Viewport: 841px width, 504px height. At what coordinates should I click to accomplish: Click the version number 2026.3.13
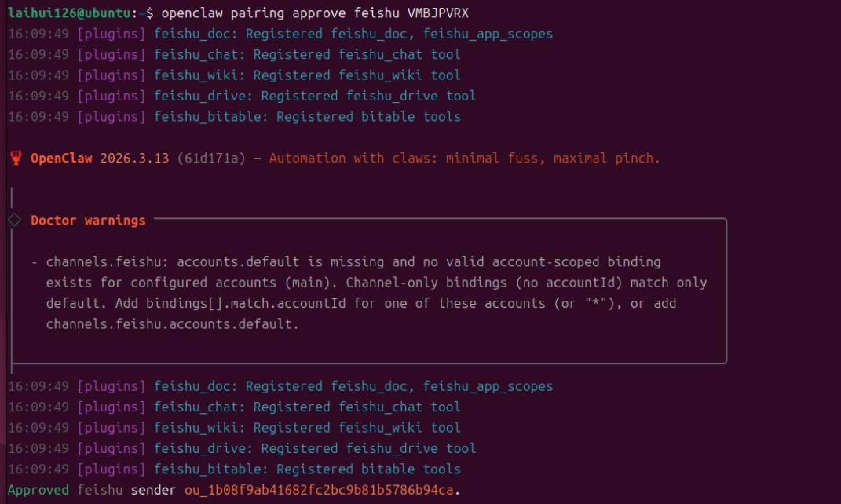pyautogui.click(x=134, y=159)
